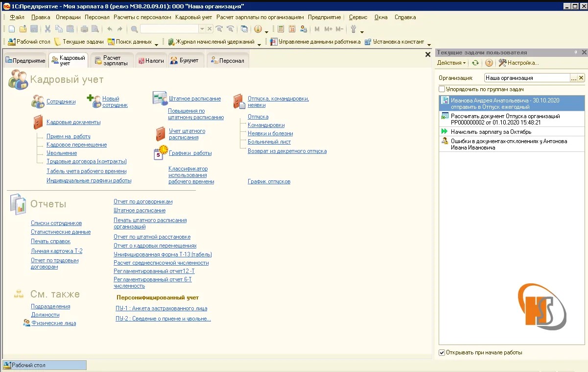Image resolution: width=588 pixels, height=372 pixels.
Task: Open the Больничный лист link
Action: (269, 142)
